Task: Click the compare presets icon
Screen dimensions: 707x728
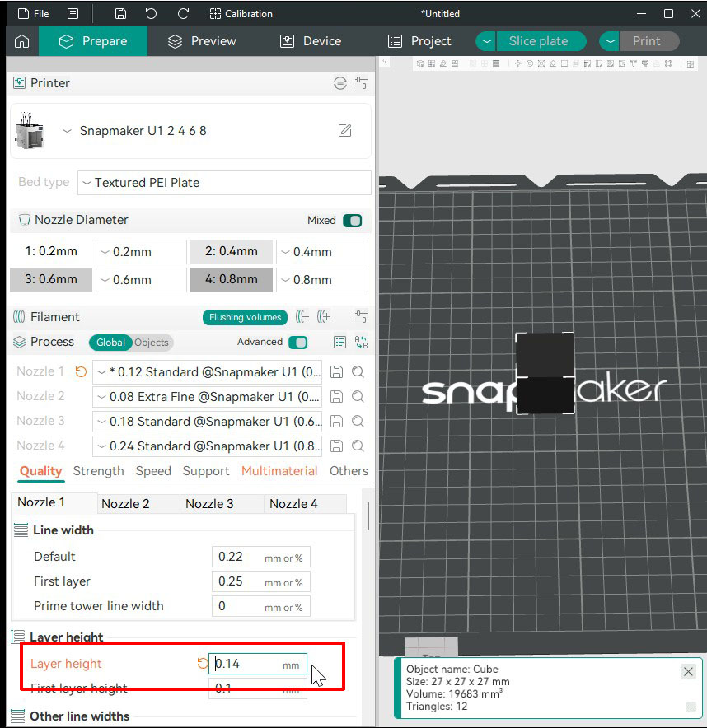Action: (x=361, y=343)
